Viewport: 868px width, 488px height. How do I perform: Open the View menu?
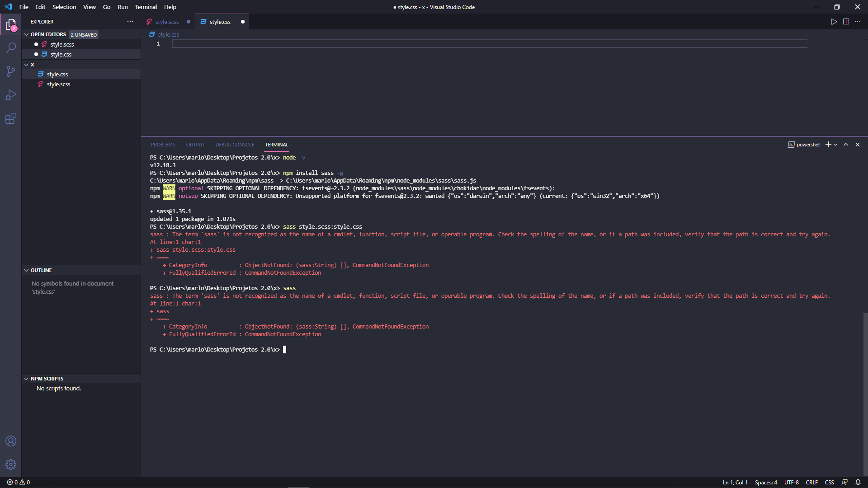pos(90,7)
